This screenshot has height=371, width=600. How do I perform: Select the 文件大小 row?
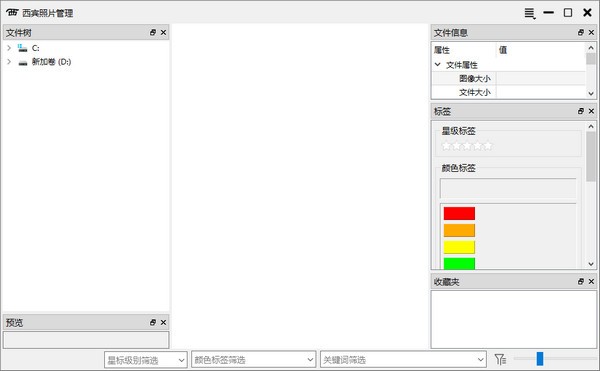pyautogui.click(x=509, y=92)
